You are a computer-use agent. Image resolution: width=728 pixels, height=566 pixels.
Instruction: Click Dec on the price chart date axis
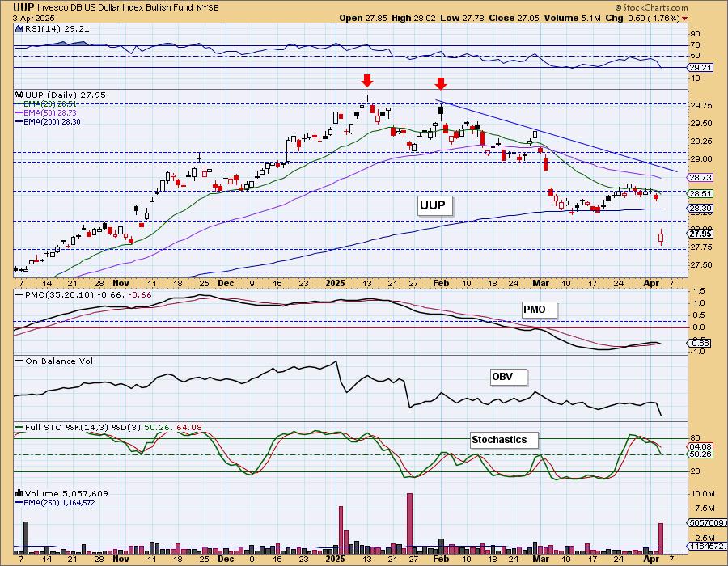pos(226,284)
